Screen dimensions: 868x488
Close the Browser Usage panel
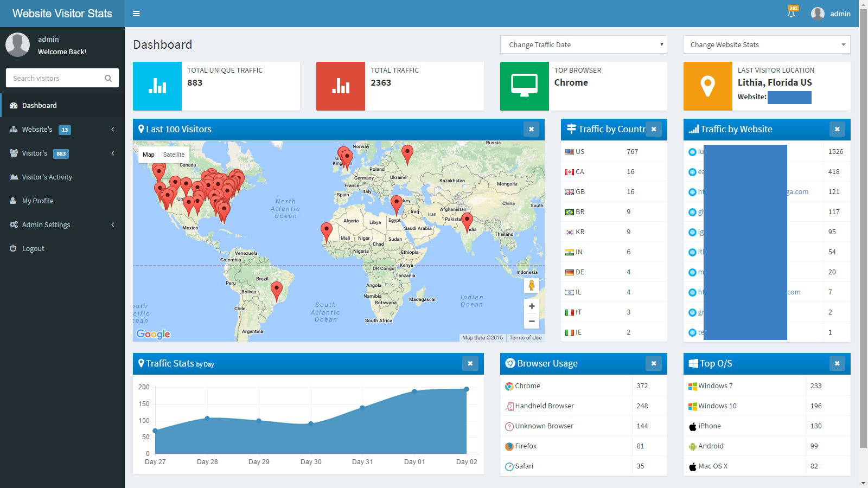(x=653, y=363)
